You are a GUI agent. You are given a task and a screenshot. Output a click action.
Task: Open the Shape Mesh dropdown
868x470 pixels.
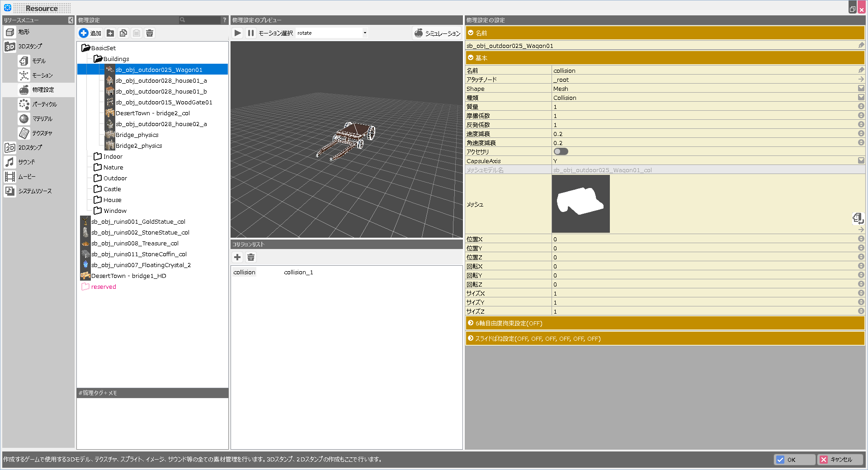pos(861,89)
